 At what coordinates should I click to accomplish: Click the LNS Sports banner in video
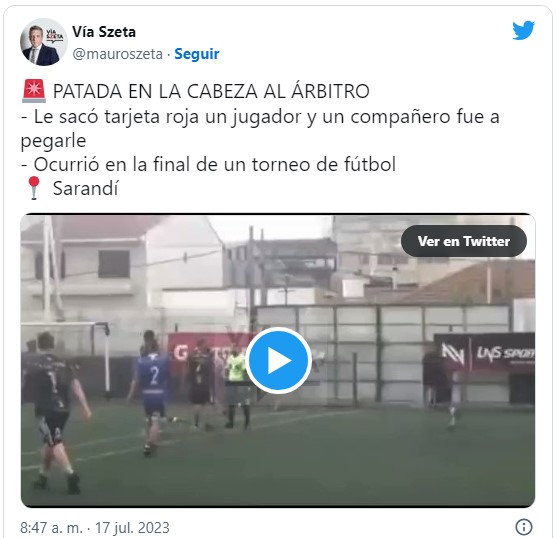484,353
